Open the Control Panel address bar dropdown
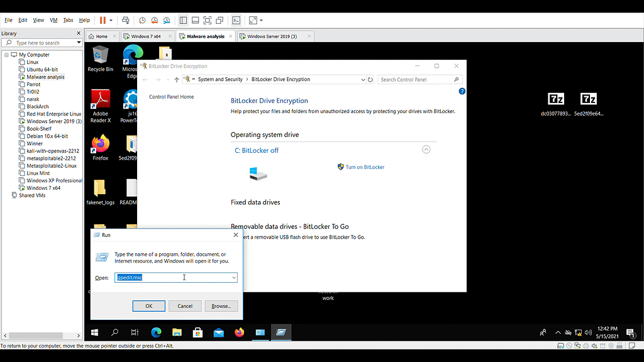Screen dimensions: 644x362 click(363, 80)
